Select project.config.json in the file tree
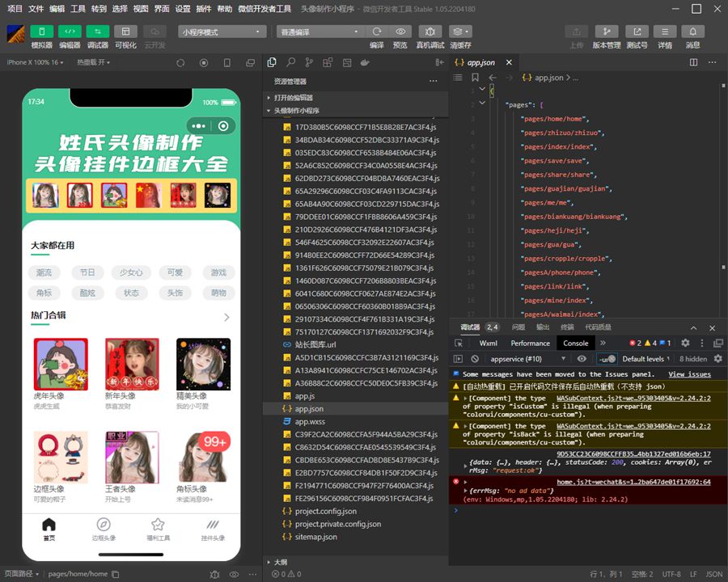The height and width of the screenshot is (582, 728). 325,511
